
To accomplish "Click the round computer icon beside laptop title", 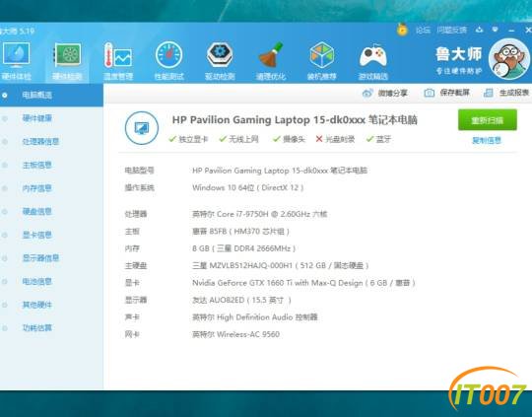I will tap(142, 128).
